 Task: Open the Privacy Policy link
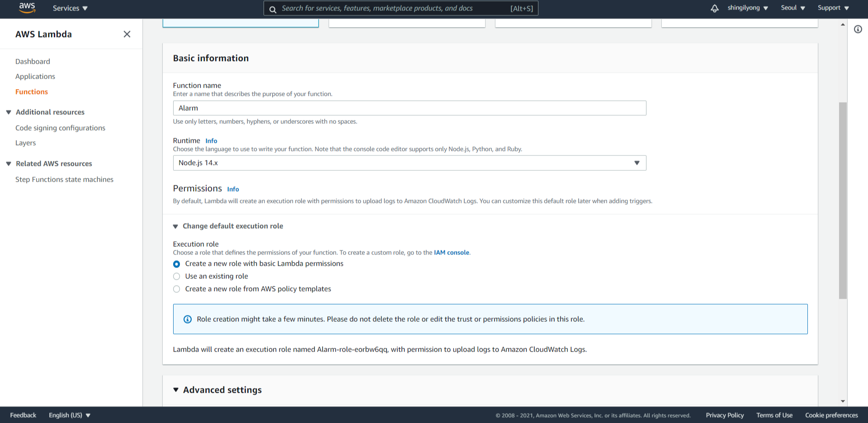click(x=725, y=415)
